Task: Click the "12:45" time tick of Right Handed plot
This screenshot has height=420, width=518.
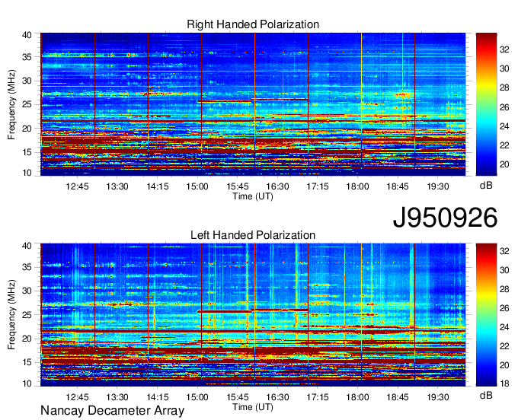Action: click(77, 186)
